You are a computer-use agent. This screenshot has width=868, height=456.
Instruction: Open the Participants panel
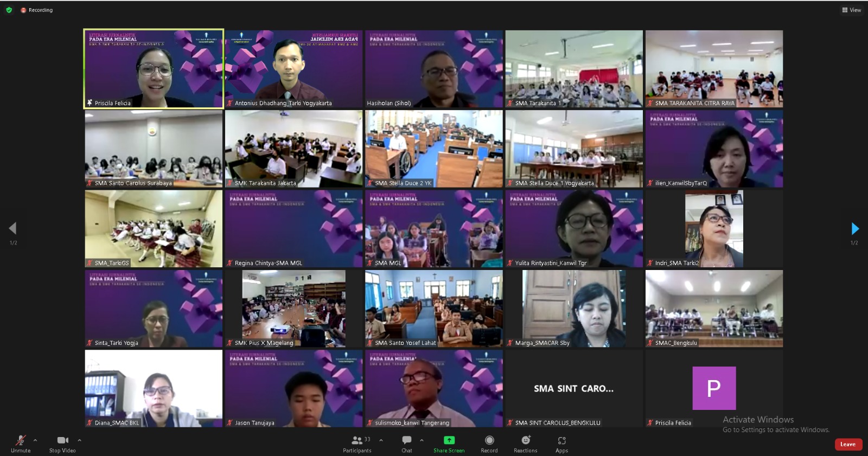tap(357, 441)
